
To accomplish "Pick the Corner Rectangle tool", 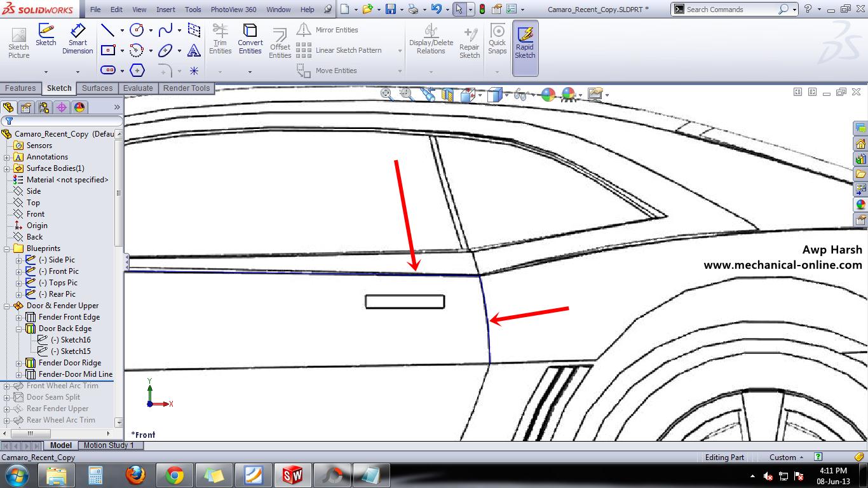I will click(108, 50).
